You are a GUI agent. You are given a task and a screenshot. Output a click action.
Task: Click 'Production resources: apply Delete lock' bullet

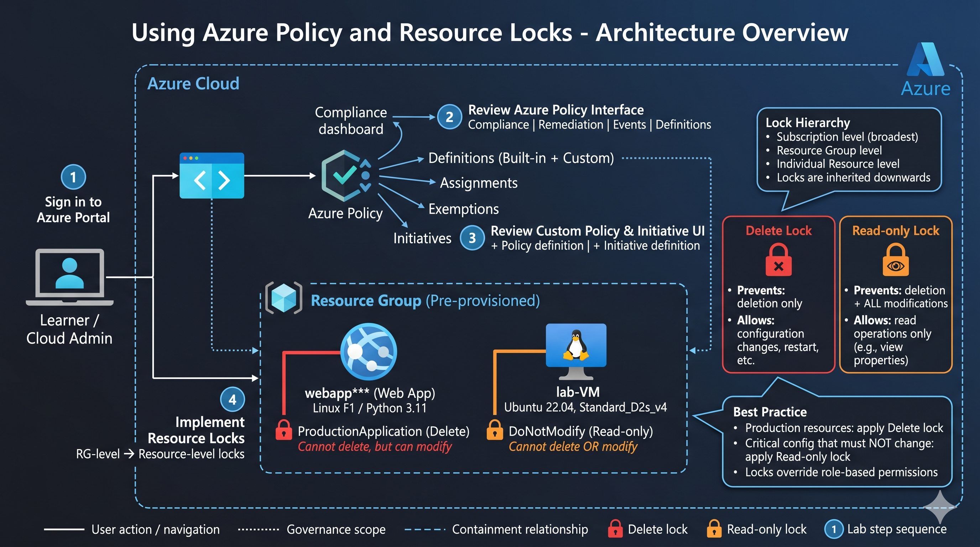[844, 428]
